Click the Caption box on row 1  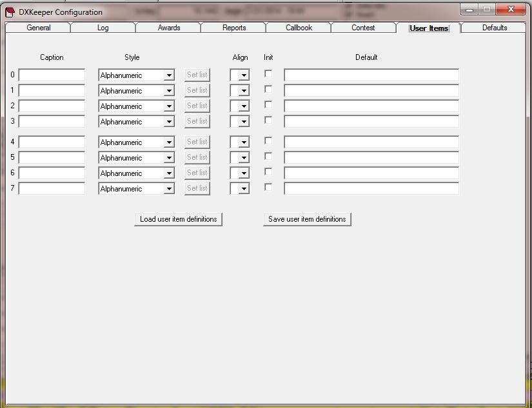pyautogui.click(x=52, y=90)
